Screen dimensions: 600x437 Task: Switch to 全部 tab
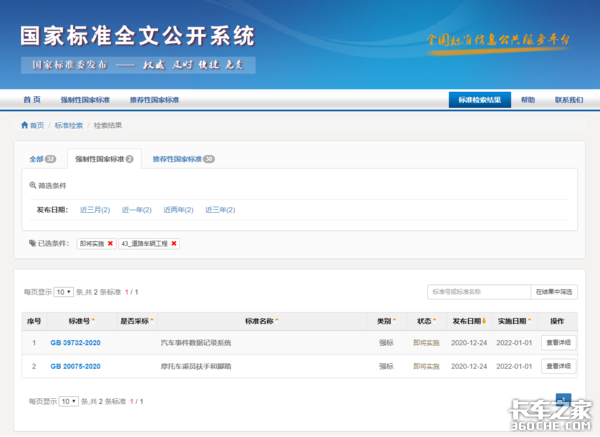tap(42, 159)
